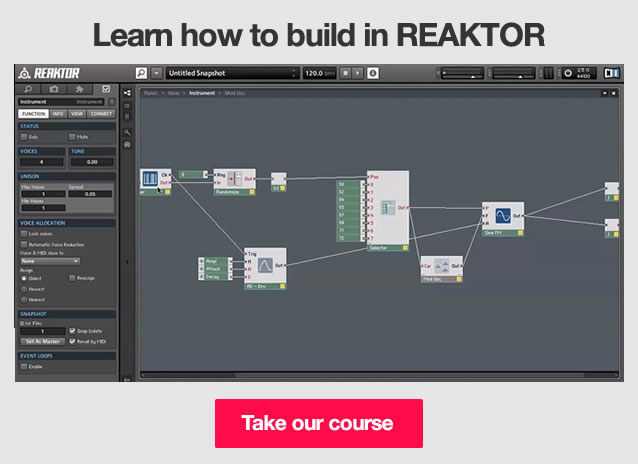Select the AD-Env envelope module
The height and width of the screenshot is (464, 638).
click(x=265, y=269)
